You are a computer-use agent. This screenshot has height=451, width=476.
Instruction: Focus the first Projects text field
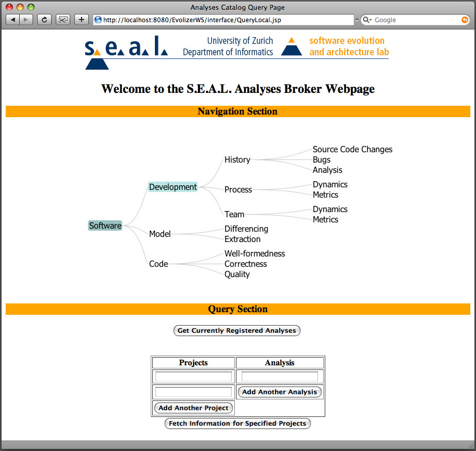click(194, 377)
